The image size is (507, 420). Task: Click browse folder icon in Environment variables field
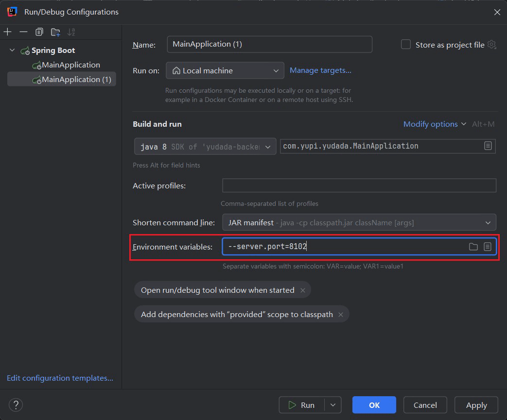click(x=473, y=247)
